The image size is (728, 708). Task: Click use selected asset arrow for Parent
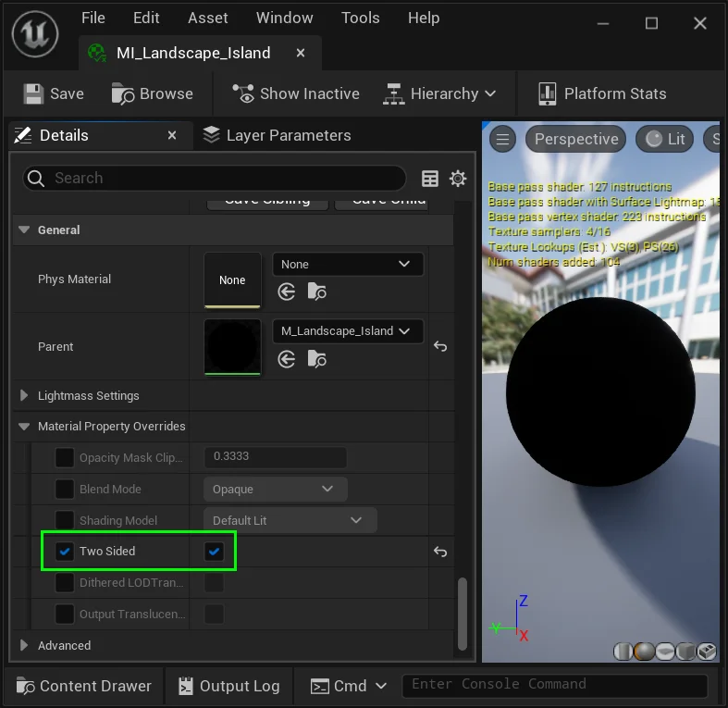coord(287,359)
